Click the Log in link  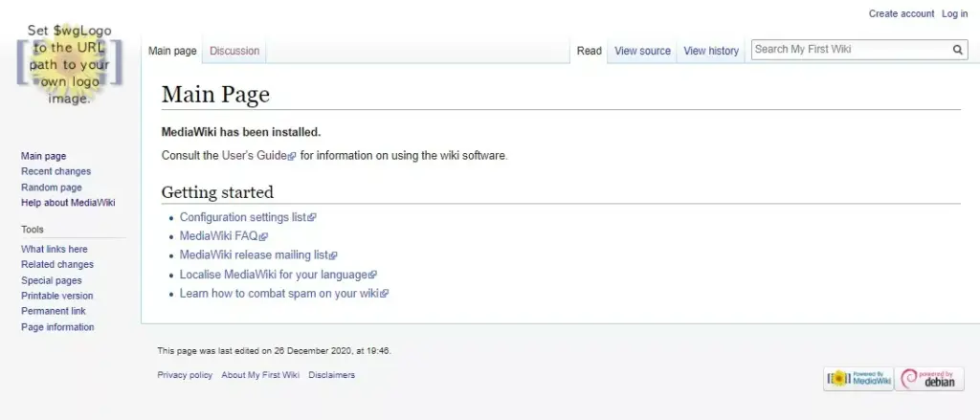tap(954, 13)
